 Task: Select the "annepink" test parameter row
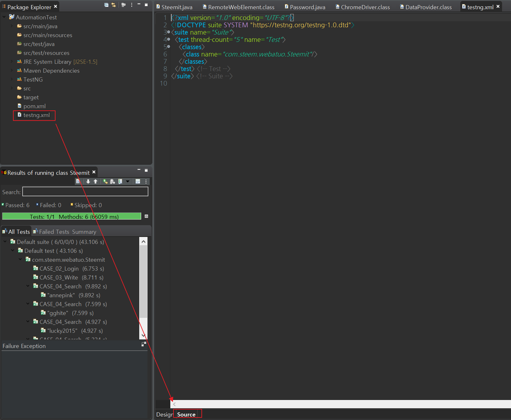[x=71, y=295]
